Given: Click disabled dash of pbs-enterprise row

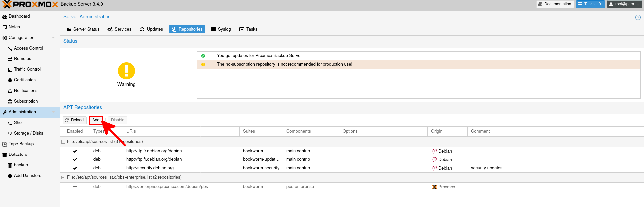Looking at the screenshot, I should pos(75,187).
